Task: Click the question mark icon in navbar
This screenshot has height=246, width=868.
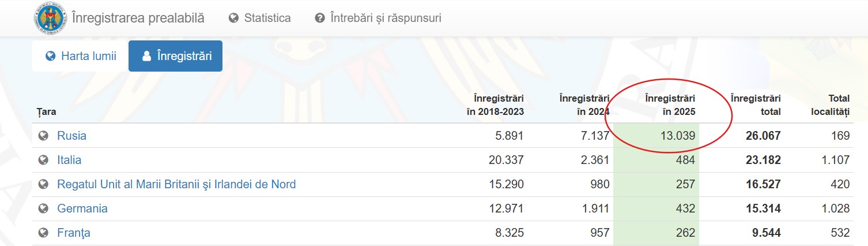Action: click(320, 18)
